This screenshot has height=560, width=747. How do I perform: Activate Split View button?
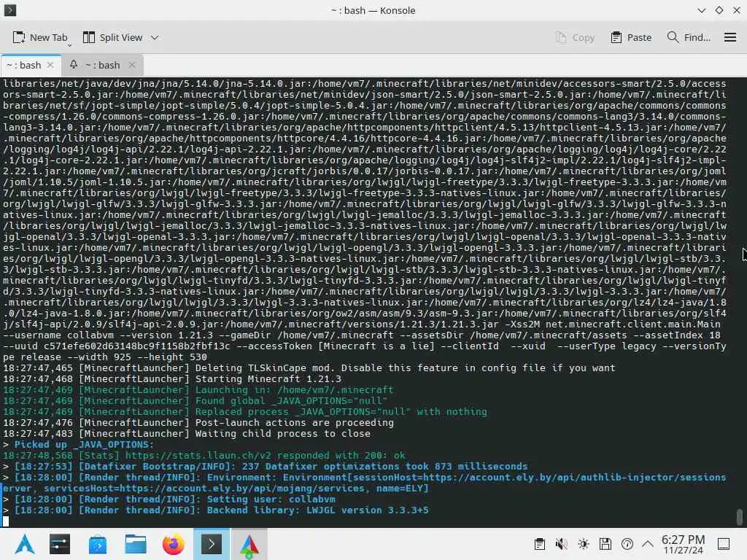tap(112, 38)
